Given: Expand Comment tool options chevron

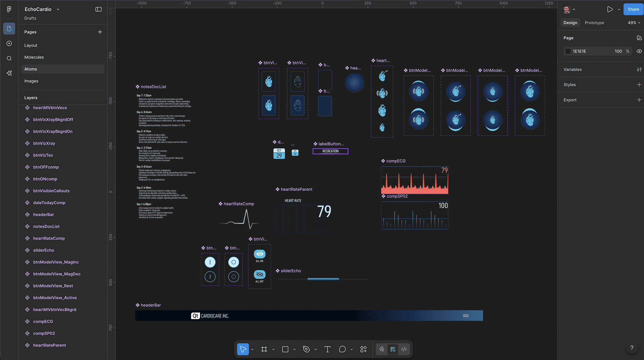Looking at the screenshot, I should [x=351, y=350].
